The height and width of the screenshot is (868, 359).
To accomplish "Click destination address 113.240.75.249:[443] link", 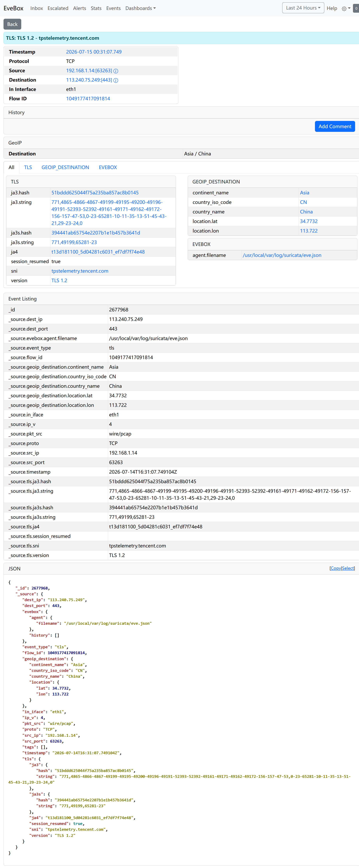I will pyautogui.click(x=89, y=80).
